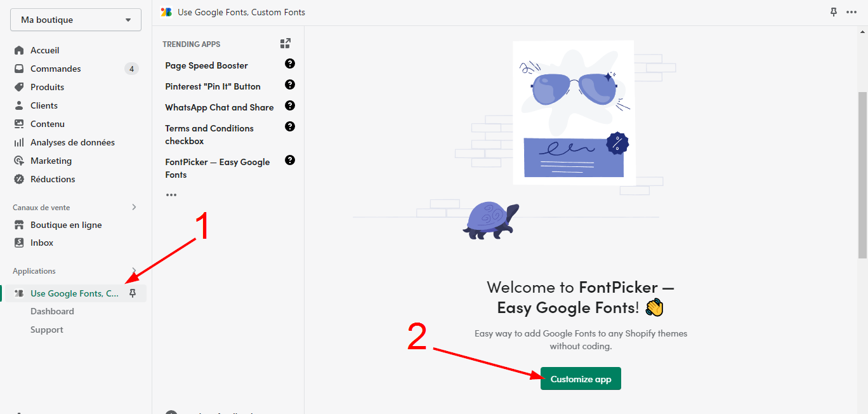Expand more trending apps via ellipsis

click(x=171, y=195)
